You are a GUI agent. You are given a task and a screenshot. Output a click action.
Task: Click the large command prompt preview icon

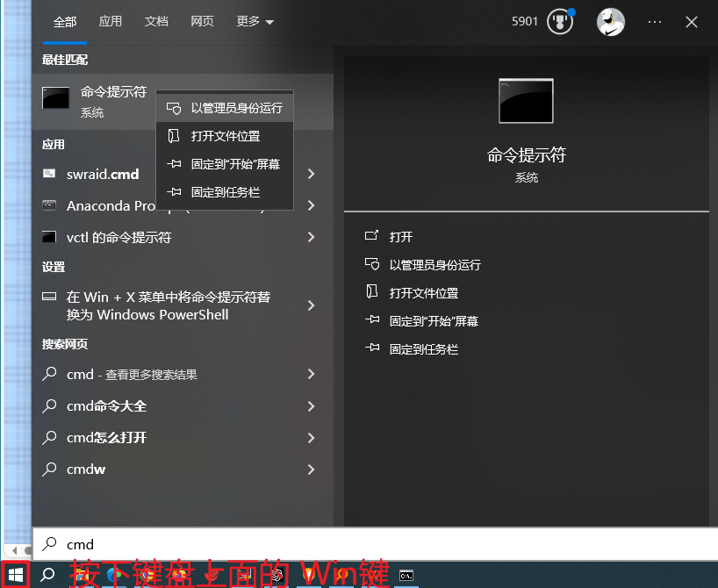tap(526, 101)
